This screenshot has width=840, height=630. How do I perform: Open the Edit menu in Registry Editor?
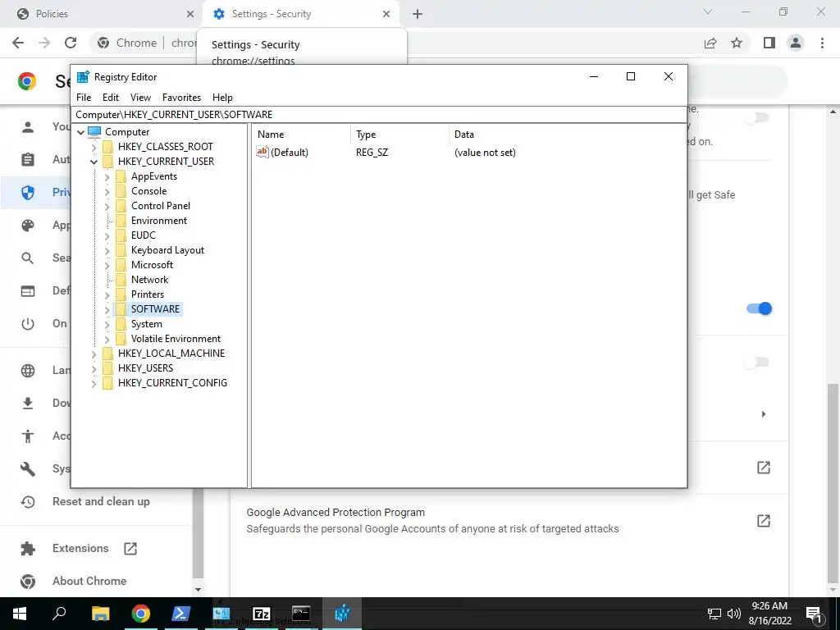[111, 98]
